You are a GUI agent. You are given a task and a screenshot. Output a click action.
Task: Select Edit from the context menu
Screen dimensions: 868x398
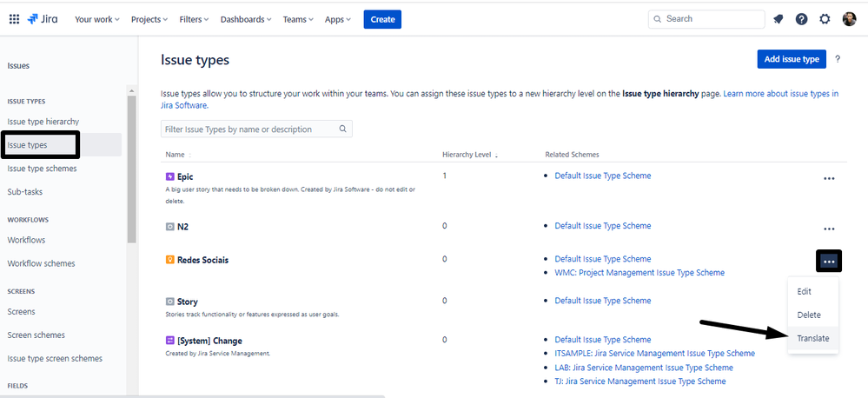point(805,292)
